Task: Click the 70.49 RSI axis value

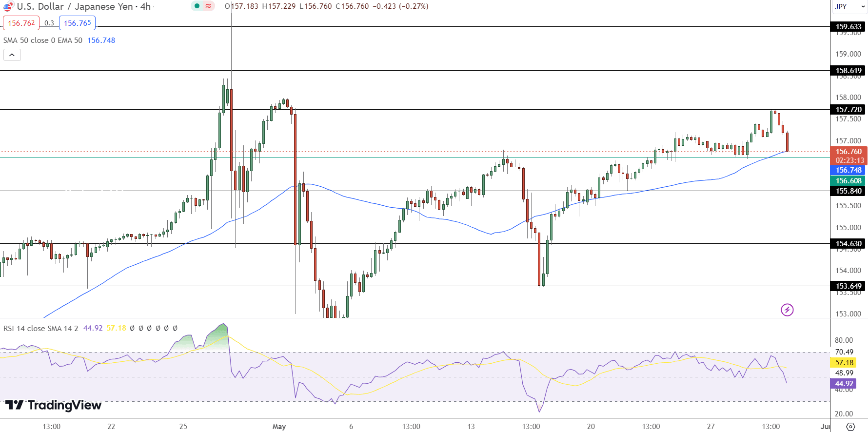Action: point(844,352)
